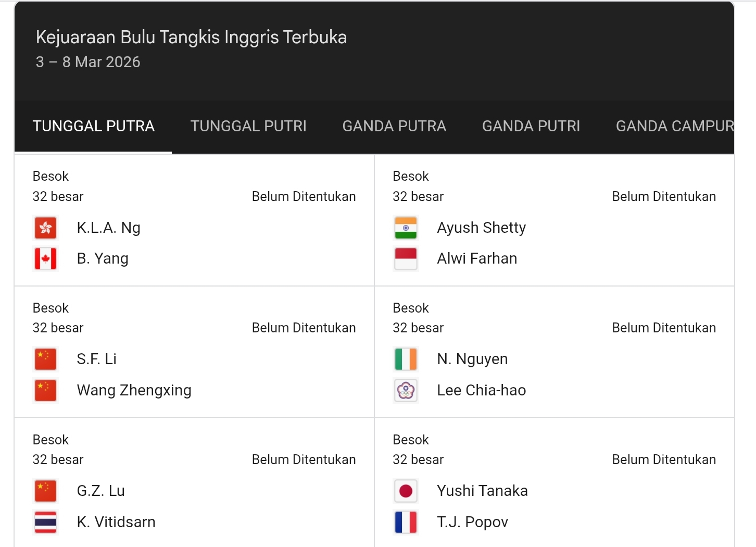Switch to the TUNGGAL PUTRI tab
The height and width of the screenshot is (547, 756).
248,126
